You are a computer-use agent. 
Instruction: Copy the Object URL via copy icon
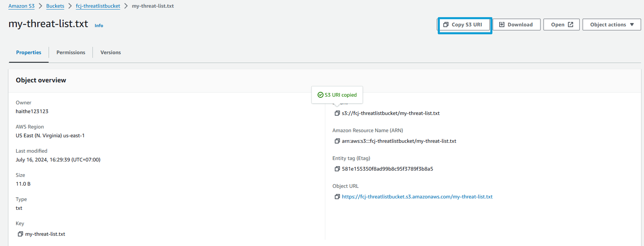337,197
